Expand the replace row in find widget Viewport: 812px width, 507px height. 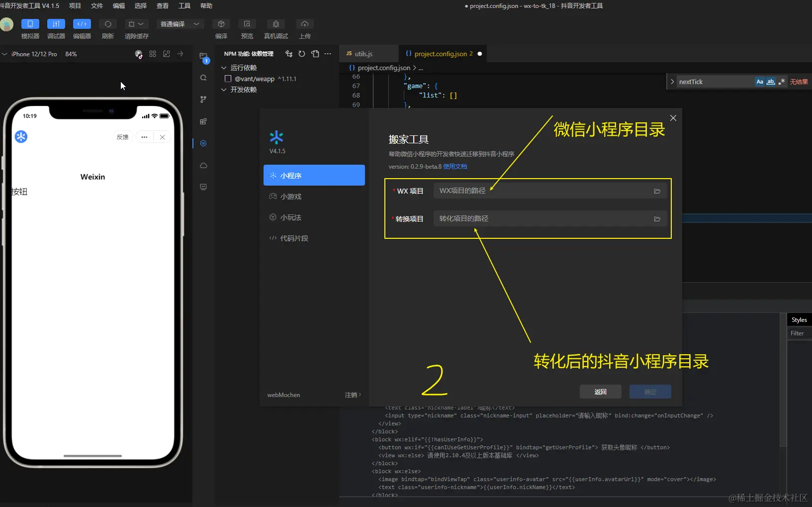tap(672, 82)
